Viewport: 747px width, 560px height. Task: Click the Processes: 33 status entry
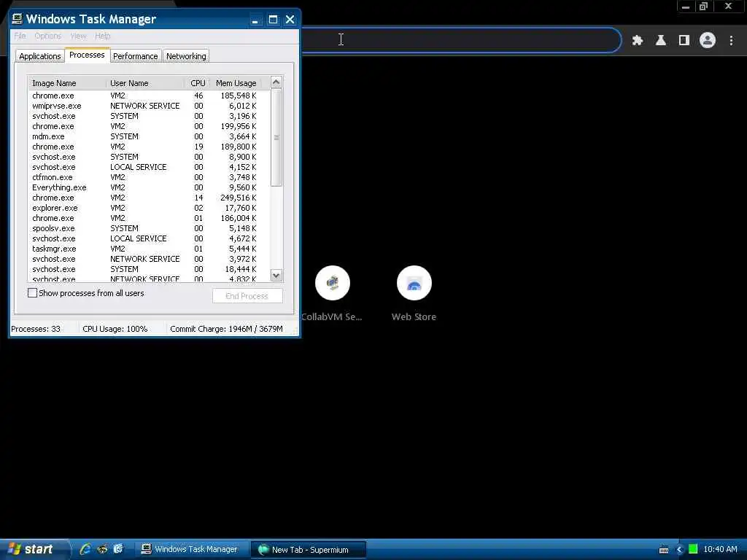36,329
